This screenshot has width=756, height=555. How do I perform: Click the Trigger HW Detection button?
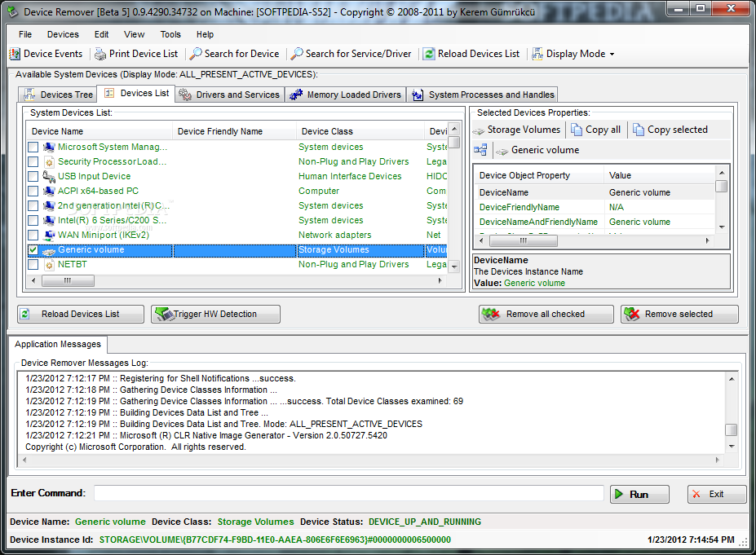coord(215,314)
